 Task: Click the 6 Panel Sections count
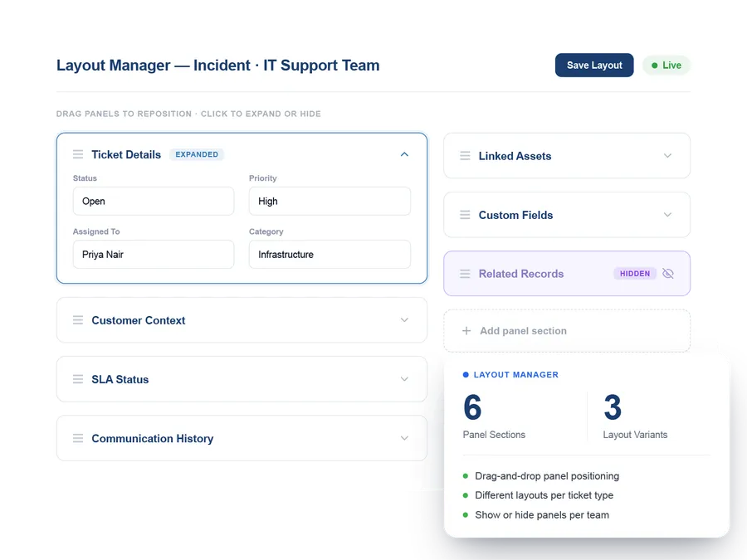click(472, 407)
